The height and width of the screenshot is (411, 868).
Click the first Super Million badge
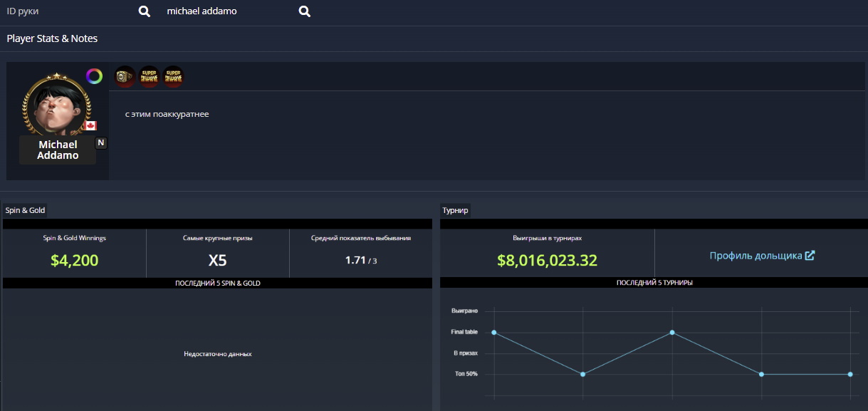click(x=149, y=76)
